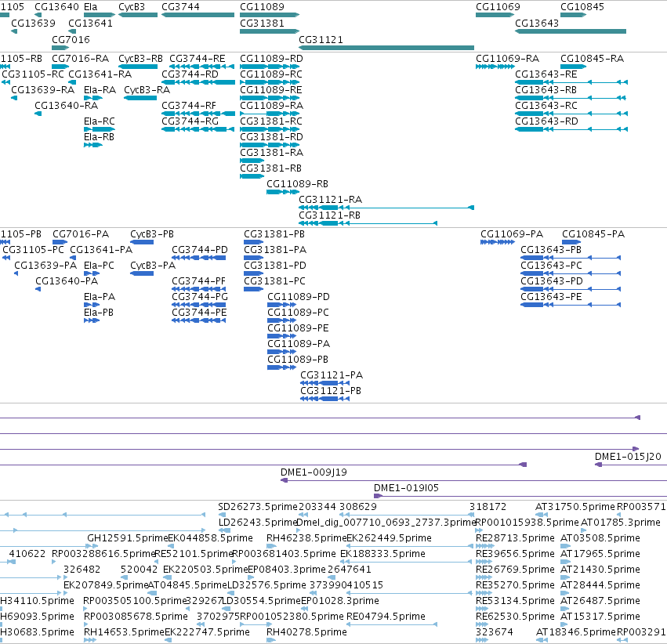Click BAC clone DME1-015J20
The image size is (667, 644).
pos(628,457)
